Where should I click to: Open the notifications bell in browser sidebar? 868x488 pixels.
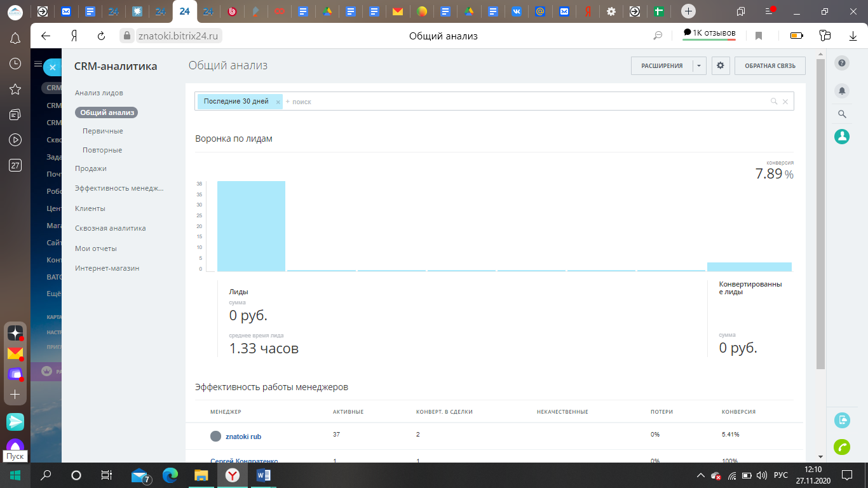click(x=15, y=38)
